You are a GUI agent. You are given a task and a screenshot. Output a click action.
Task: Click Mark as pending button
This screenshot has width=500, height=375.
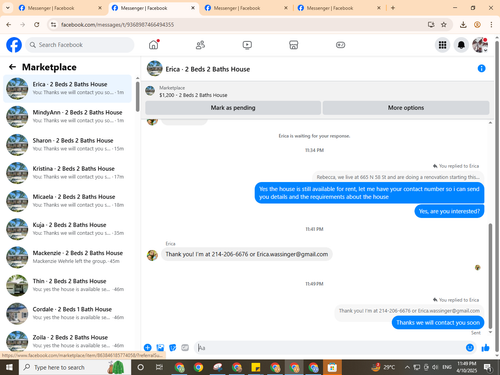[233, 108]
